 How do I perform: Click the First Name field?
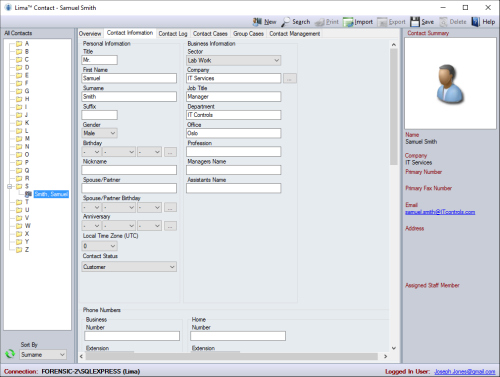pos(129,78)
